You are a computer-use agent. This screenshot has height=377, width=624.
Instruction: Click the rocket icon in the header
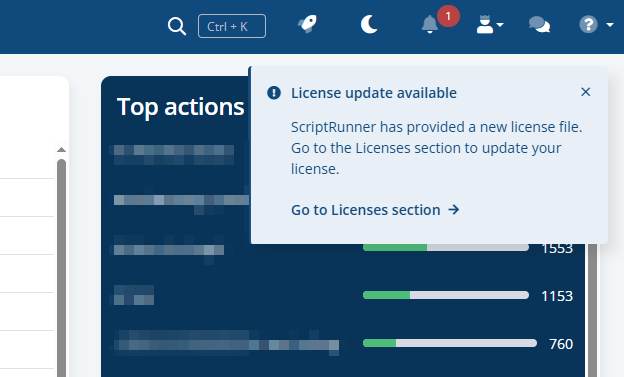click(307, 24)
